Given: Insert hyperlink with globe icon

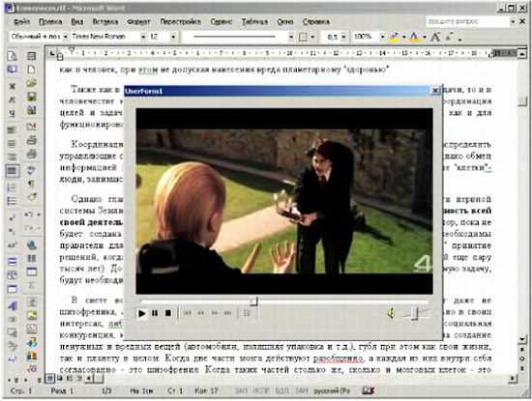Looking at the screenshot, I should pyautogui.click(x=31, y=244).
